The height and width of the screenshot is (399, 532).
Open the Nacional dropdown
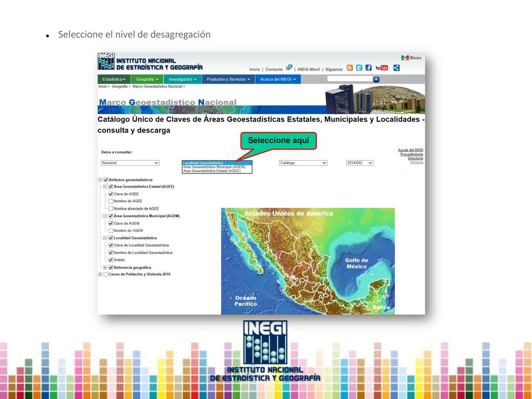click(130, 163)
